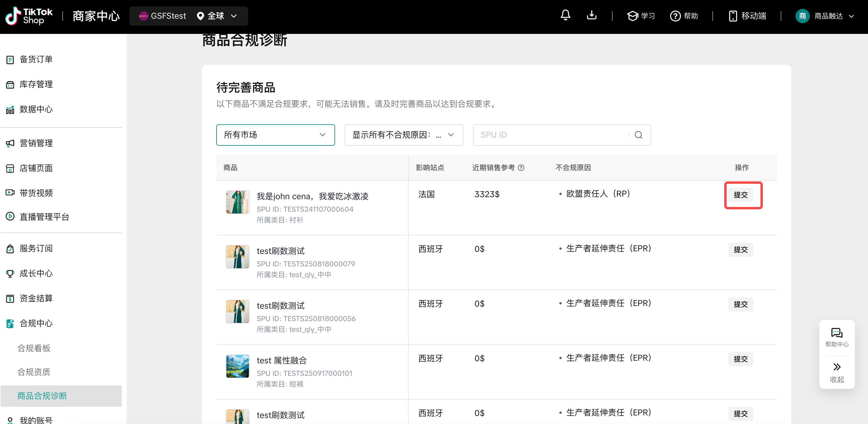Open 帮助 question mark icon
This screenshot has height=424, width=868.
click(x=675, y=16)
